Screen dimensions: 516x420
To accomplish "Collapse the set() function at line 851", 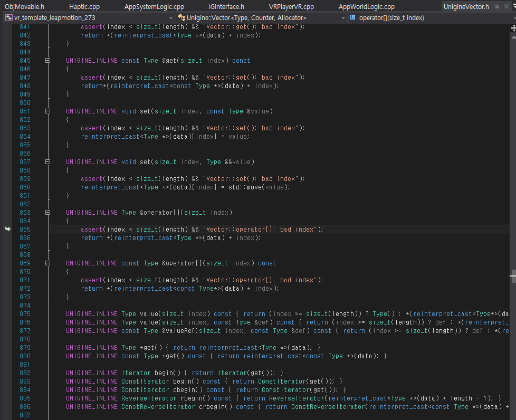I will (48, 111).
